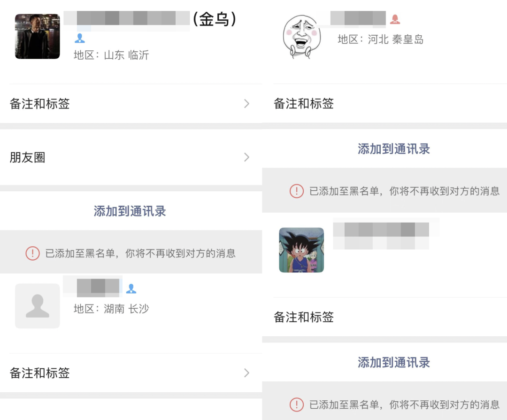Expand the 朋友圈 chevron
Image resolution: width=507 pixels, height=420 pixels.
coord(247,157)
